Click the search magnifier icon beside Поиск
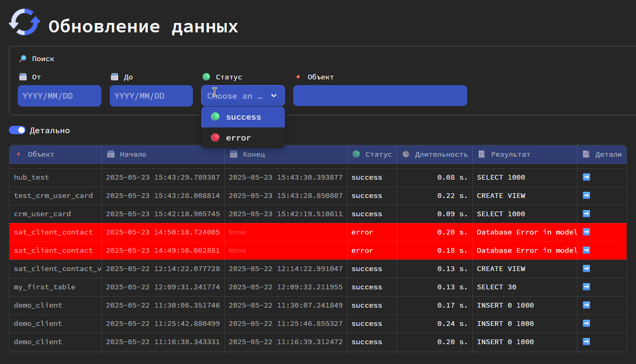The height and width of the screenshot is (364, 636). click(x=22, y=59)
